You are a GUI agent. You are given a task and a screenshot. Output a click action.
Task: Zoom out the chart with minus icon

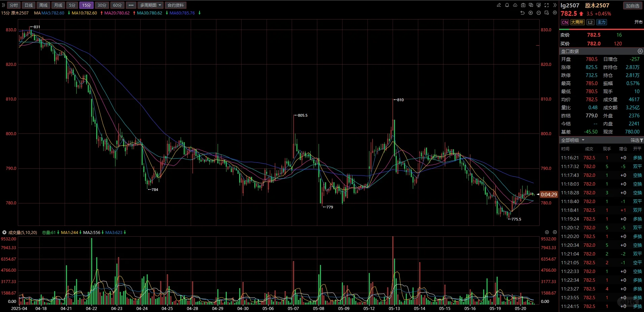tap(539, 13)
